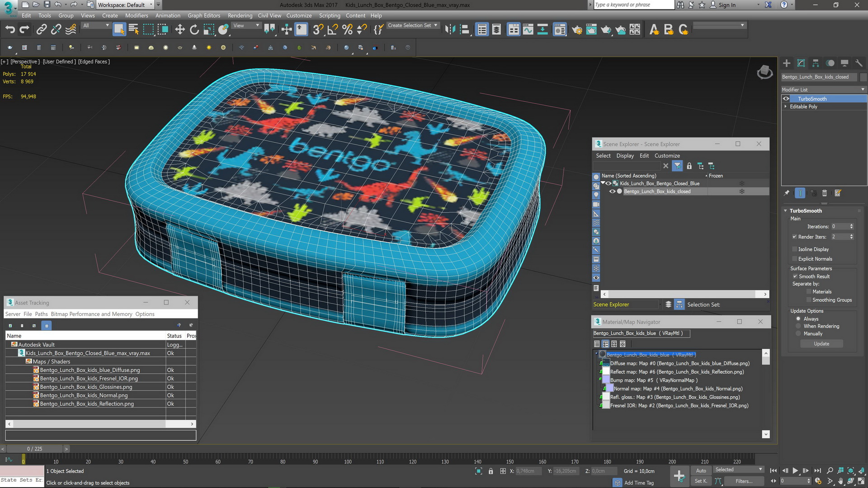Open the Motion command panel tab
The image size is (868, 488).
(x=830, y=63)
